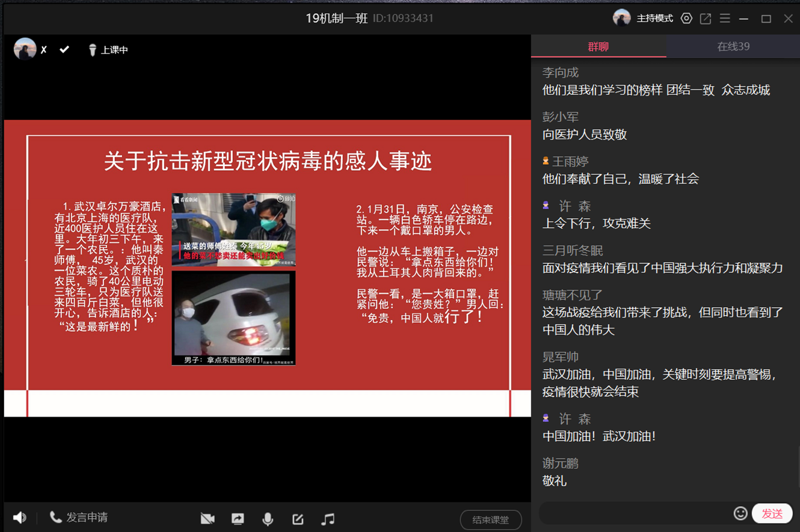
Task: Click the checkmark icon beside presenter avatar
Action: (64, 49)
